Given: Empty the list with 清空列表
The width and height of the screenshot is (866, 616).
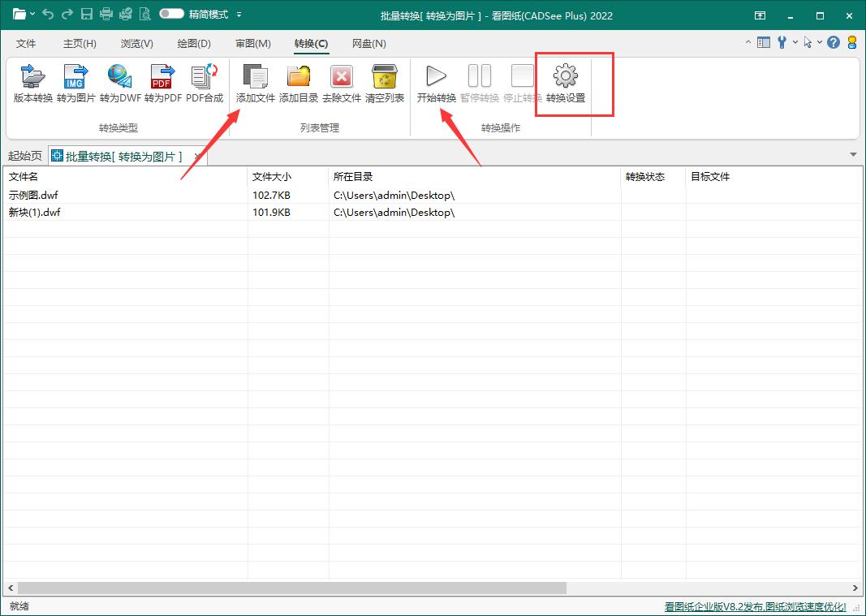Looking at the screenshot, I should pyautogui.click(x=385, y=84).
